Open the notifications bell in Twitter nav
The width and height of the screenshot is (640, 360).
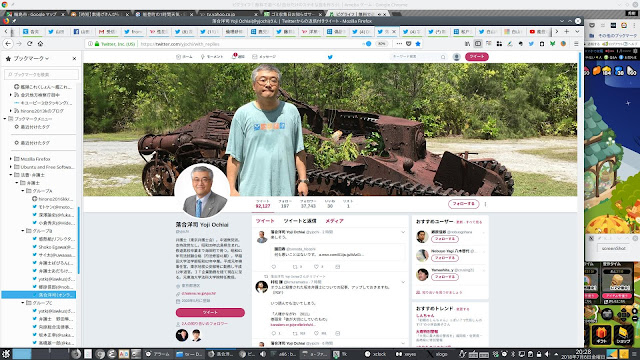tap(238, 57)
